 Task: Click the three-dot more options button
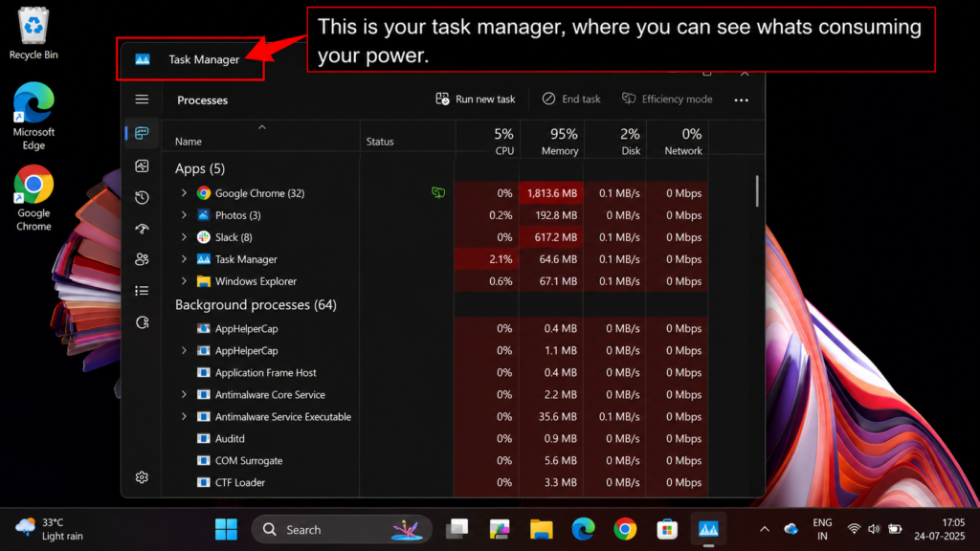(742, 99)
